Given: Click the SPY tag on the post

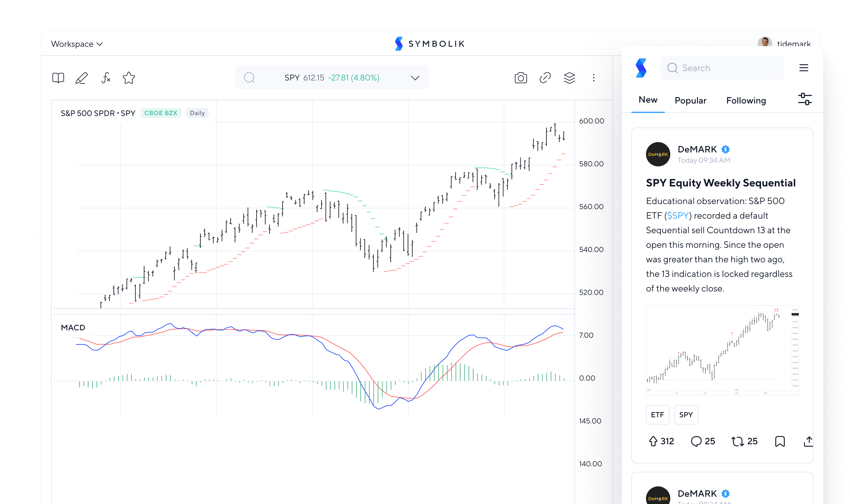Looking at the screenshot, I should [x=686, y=415].
